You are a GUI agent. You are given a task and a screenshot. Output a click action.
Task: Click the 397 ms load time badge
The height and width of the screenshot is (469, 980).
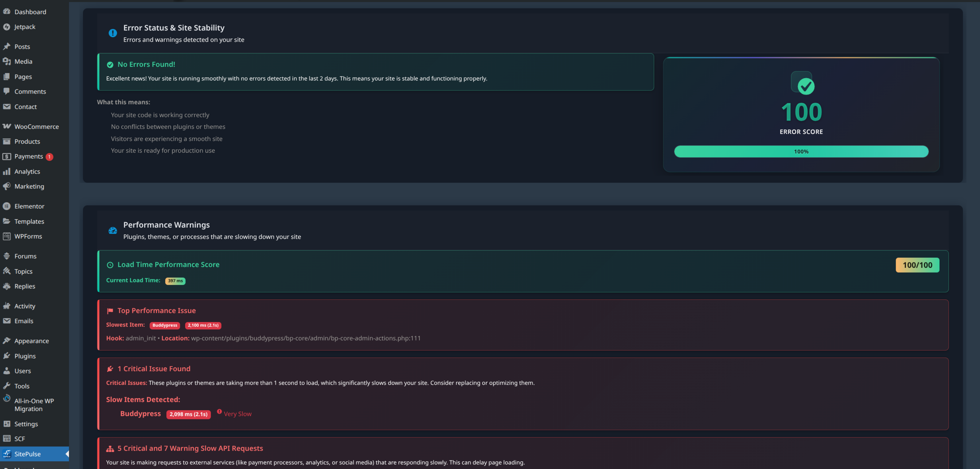point(175,281)
